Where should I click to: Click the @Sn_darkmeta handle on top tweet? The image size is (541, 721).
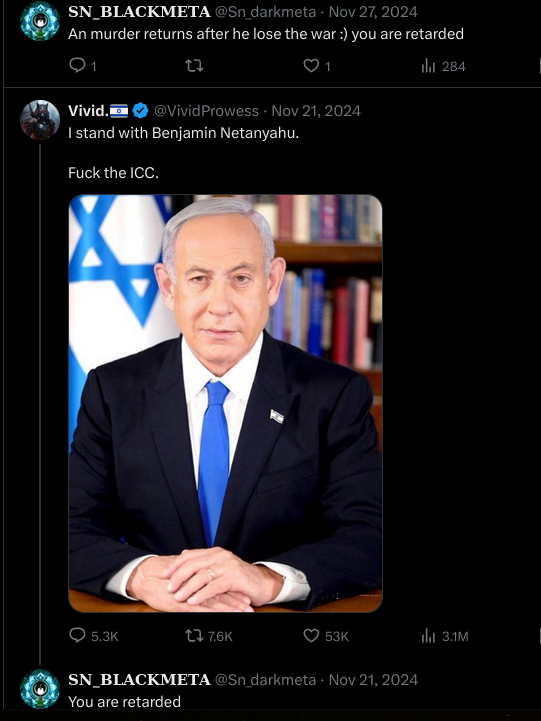[x=265, y=12]
